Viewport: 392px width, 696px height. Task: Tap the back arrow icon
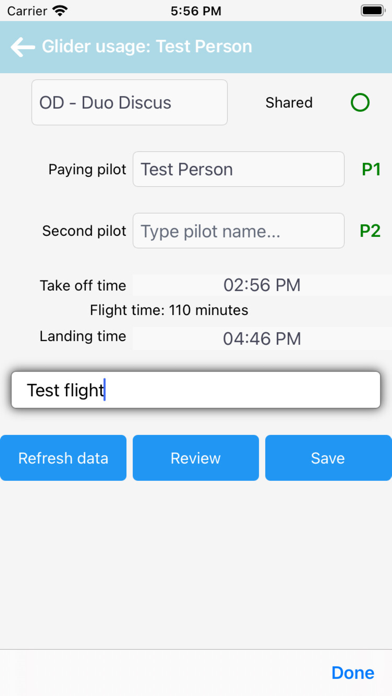coord(23,47)
